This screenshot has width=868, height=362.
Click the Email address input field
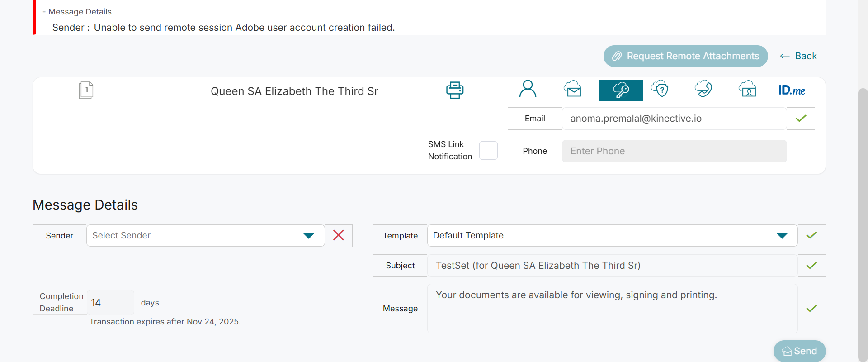[x=674, y=119]
